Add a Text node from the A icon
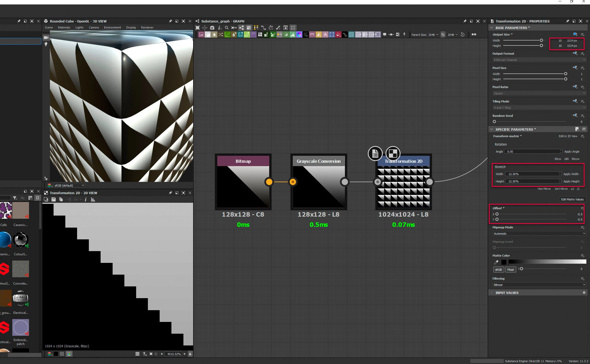Viewport: 590px width, 364px height. (x=325, y=34)
